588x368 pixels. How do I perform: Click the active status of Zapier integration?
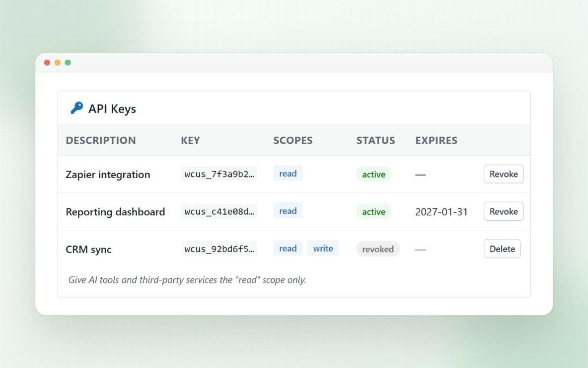tap(373, 174)
